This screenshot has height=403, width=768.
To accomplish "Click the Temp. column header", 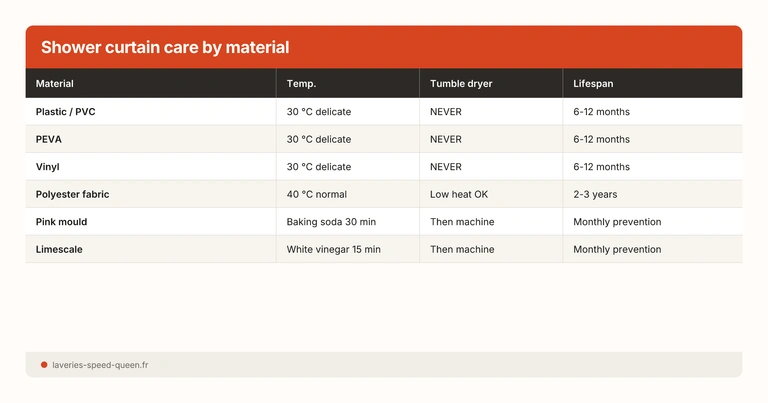I will 301,84.
